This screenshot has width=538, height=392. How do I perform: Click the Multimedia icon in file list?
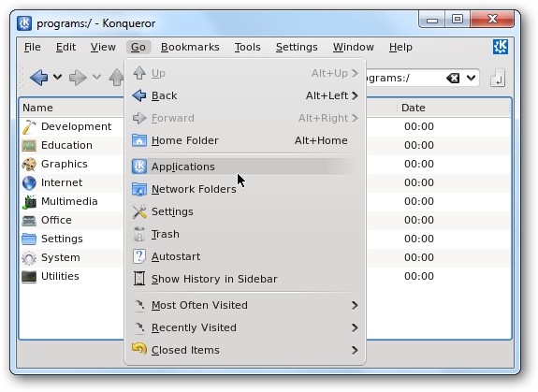(29, 202)
